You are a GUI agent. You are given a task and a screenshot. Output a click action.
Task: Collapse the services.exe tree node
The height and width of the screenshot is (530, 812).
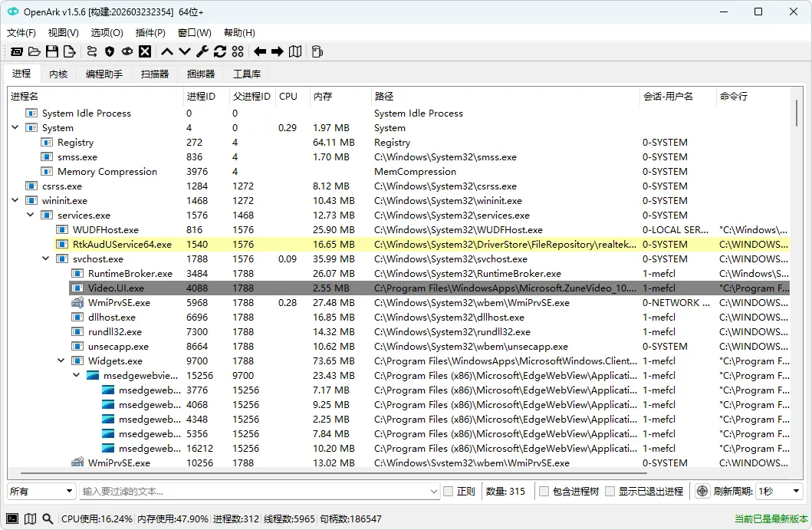pyautogui.click(x=31, y=215)
